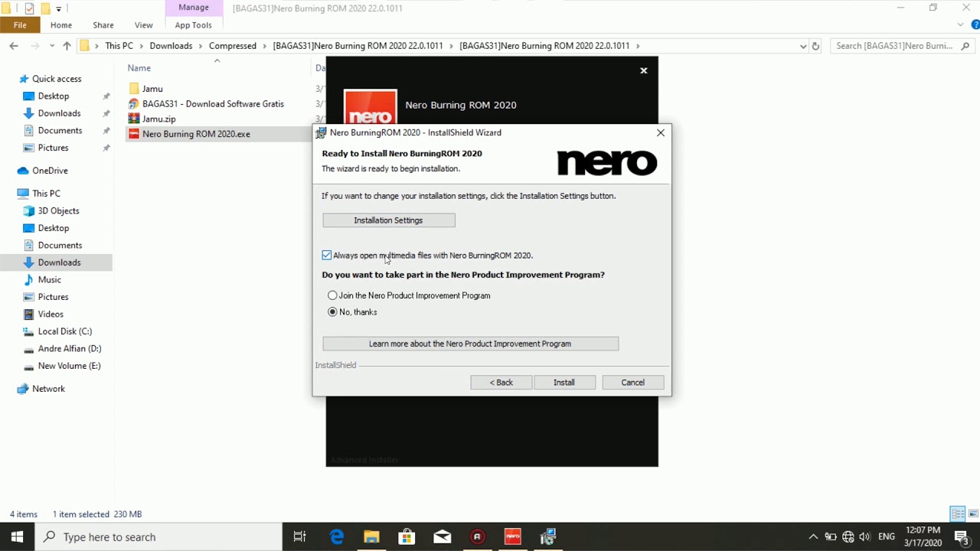The height and width of the screenshot is (551, 980).
Task: Open the App Tools tab
Action: (193, 25)
